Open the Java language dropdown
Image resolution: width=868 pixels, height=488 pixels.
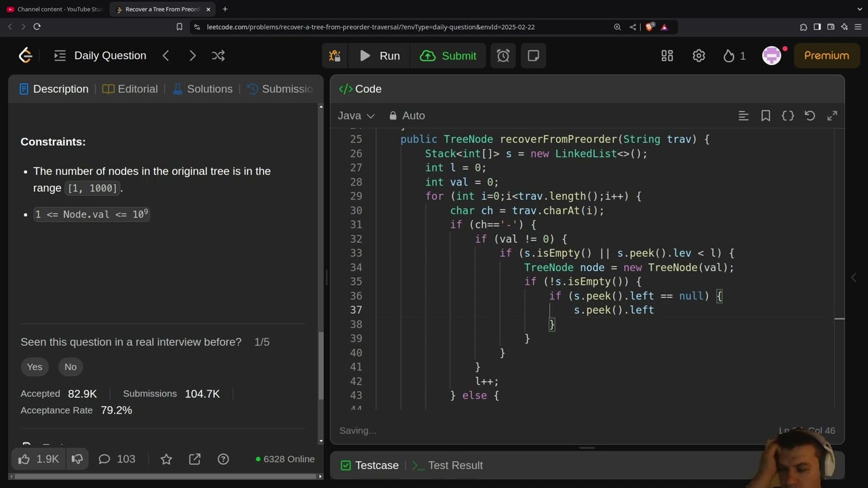click(x=357, y=116)
